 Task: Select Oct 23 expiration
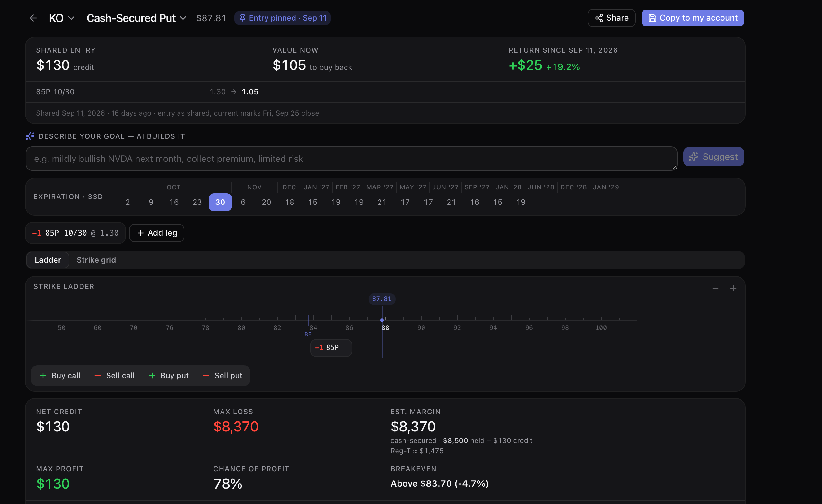click(x=197, y=202)
